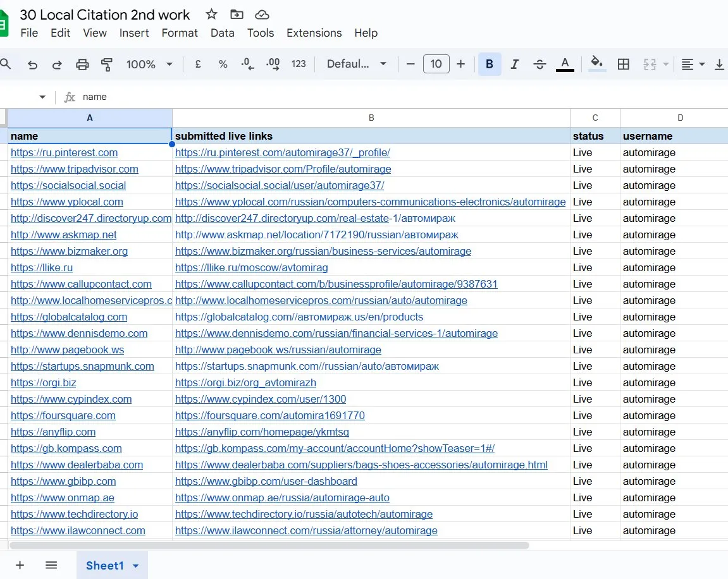The height and width of the screenshot is (579, 728).
Task: Click the move to folder icon
Action: (237, 15)
